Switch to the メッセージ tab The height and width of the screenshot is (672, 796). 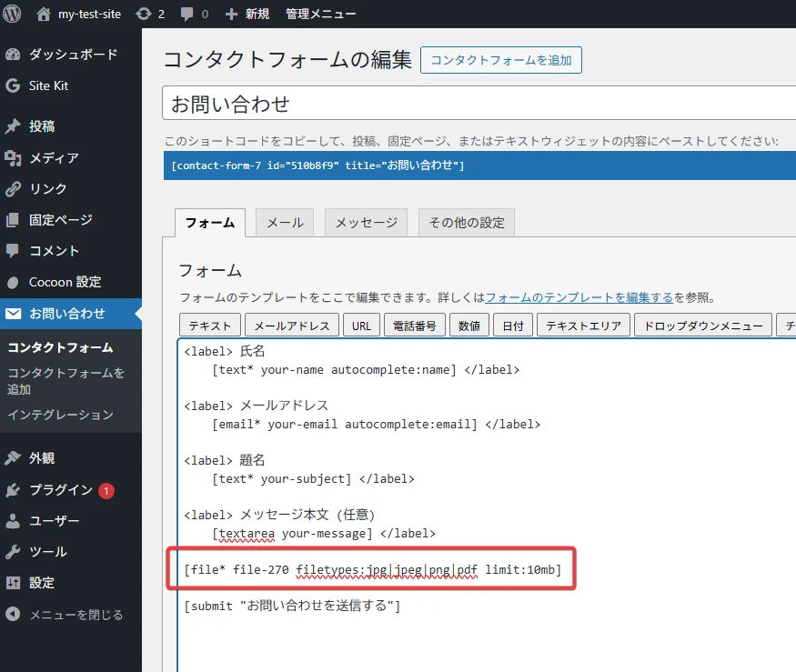coord(366,223)
